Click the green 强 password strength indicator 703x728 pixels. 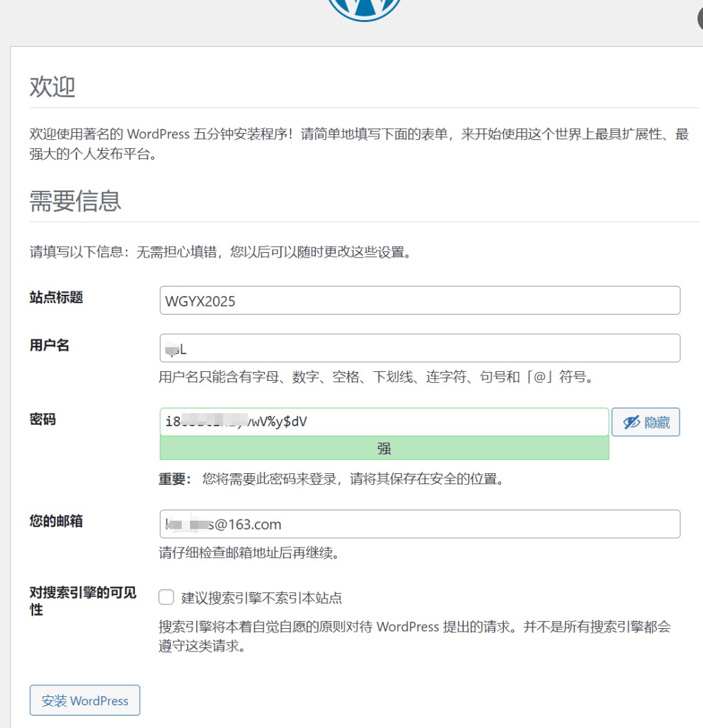(384, 448)
